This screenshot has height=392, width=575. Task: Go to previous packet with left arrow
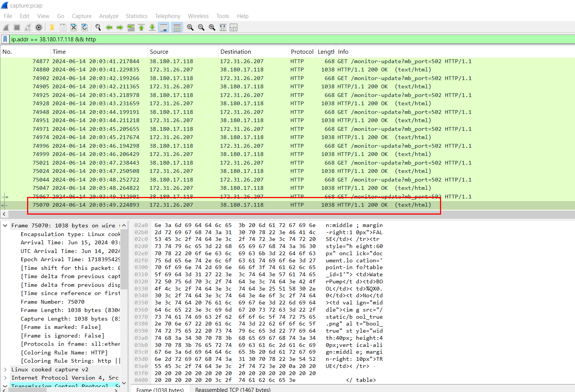tap(109, 27)
